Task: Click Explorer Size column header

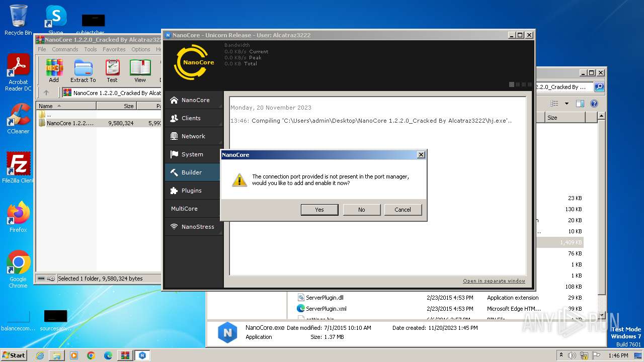Action: (565, 118)
